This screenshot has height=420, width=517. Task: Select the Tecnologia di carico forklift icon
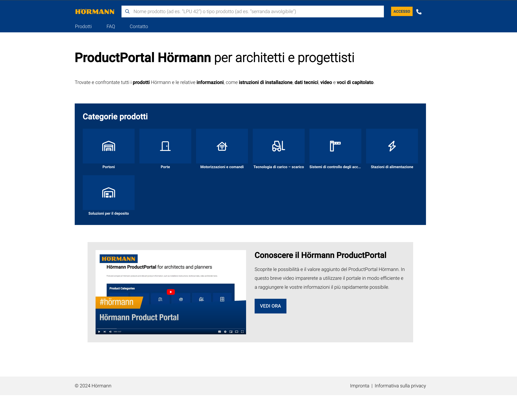click(278, 146)
